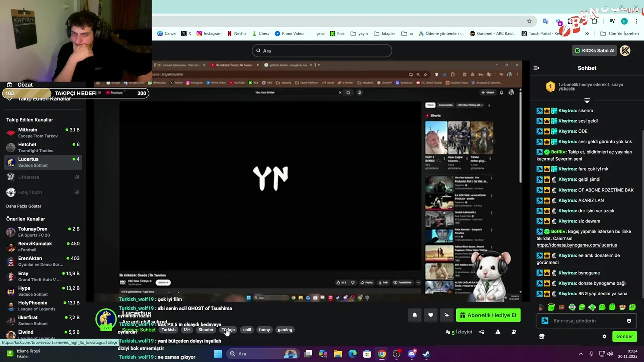Image resolution: width=644 pixels, height=362 pixels.
Task: Click the Google Translate icon in address bar
Action: tap(545, 21)
